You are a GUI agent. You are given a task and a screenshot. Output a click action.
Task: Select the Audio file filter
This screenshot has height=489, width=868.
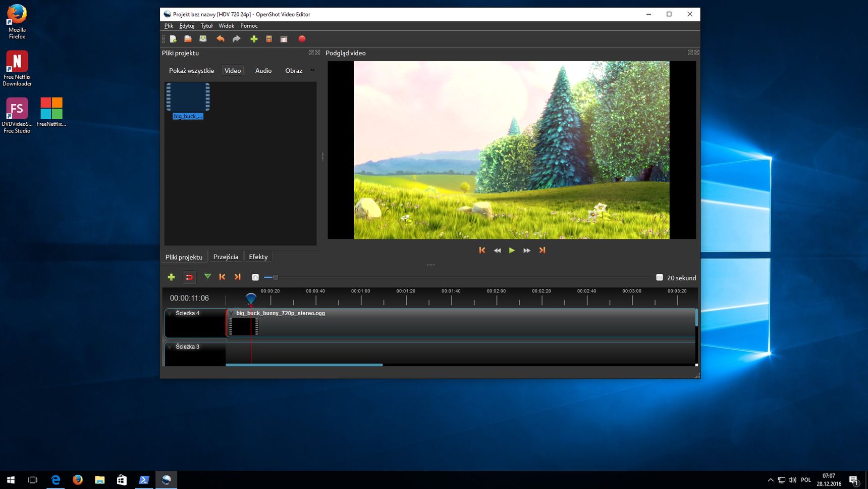(x=263, y=71)
